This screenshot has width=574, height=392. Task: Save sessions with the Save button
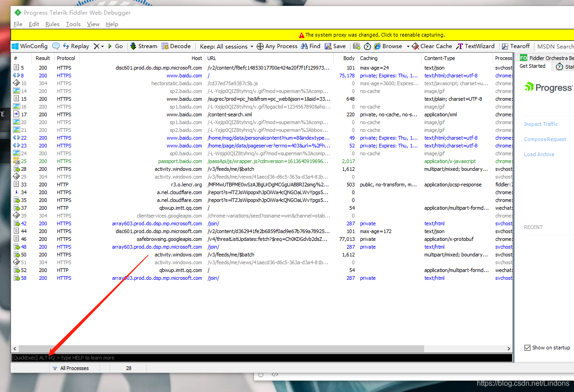click(x=335, y=46)
